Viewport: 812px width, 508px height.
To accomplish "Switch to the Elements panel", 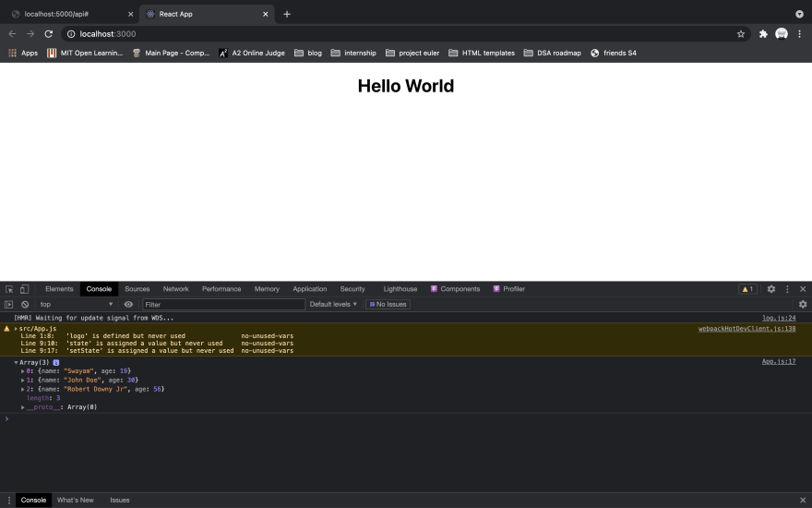I will pos(59,289).
